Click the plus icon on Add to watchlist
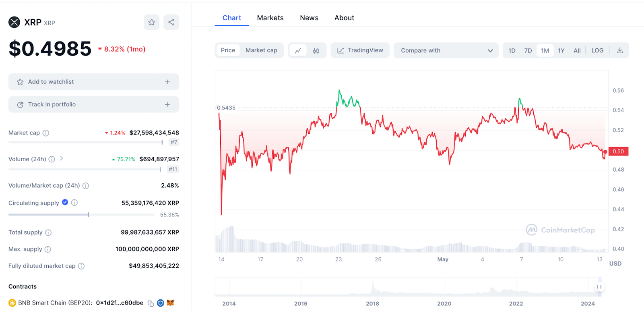 (167, 82)
